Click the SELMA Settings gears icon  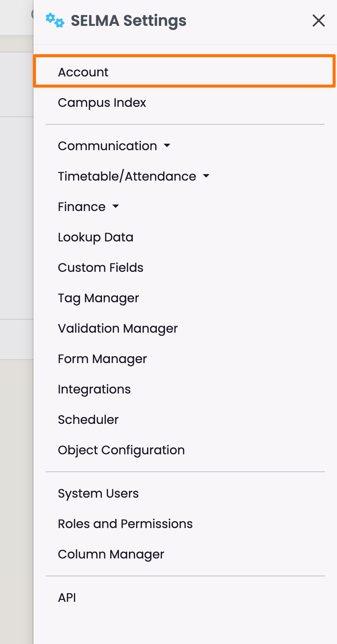[x=55, y=20]
